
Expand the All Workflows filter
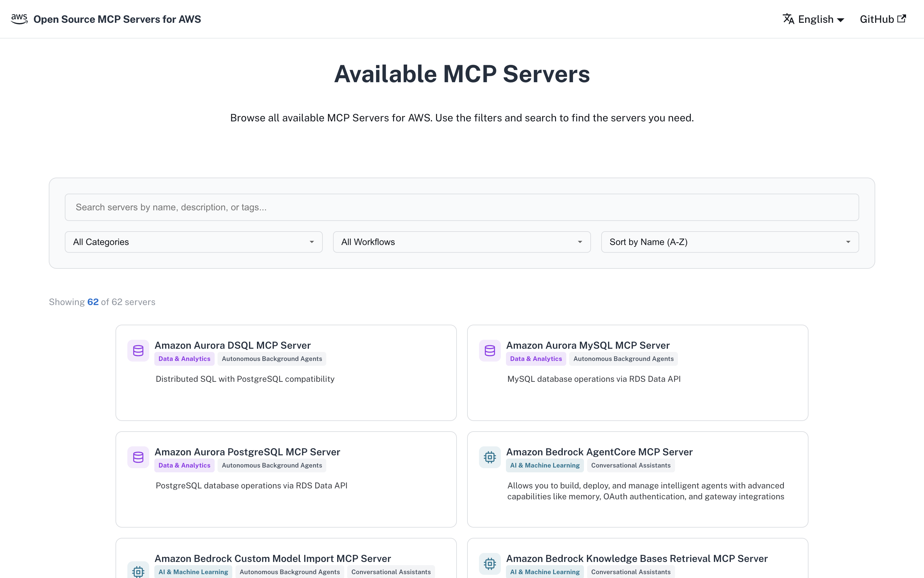tap(462, 242)
